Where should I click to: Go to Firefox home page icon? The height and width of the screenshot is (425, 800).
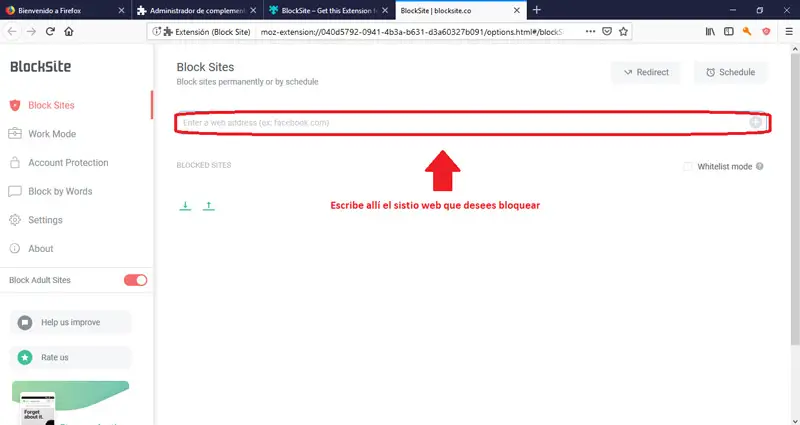click(x=69, y=32)
